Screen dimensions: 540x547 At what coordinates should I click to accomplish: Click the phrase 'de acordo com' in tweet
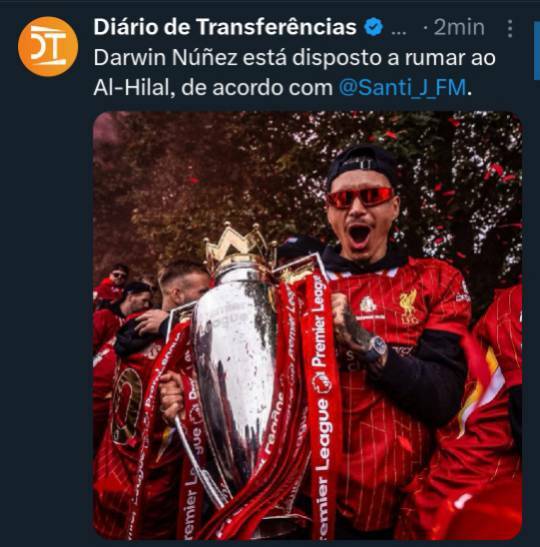click(x=257, y=87)
